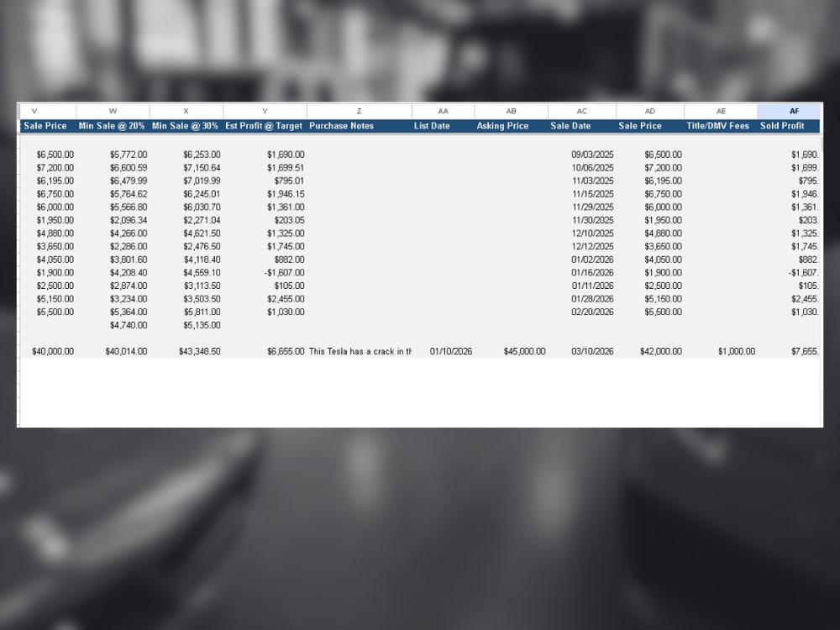Select column AE header letter
This screenshot has height=630, width=840.
coord(721,112)
